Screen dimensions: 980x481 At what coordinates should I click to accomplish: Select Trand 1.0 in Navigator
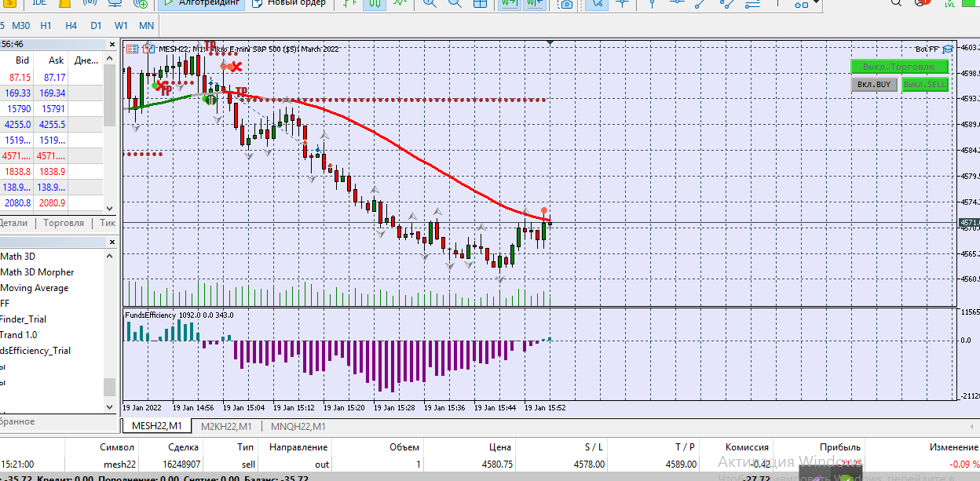pyautogui.click(x=18, y=335)
